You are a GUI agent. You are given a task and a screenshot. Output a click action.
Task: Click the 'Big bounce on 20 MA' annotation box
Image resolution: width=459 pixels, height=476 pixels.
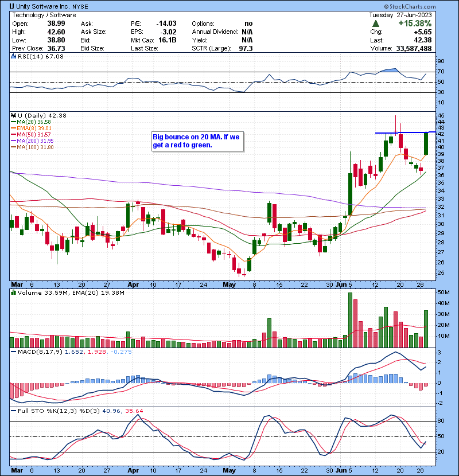[198, 141]
